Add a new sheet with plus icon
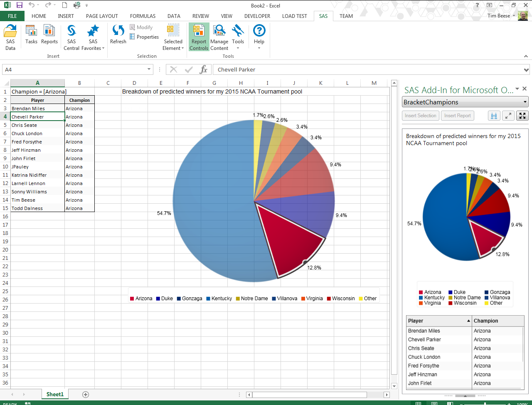 86,394
